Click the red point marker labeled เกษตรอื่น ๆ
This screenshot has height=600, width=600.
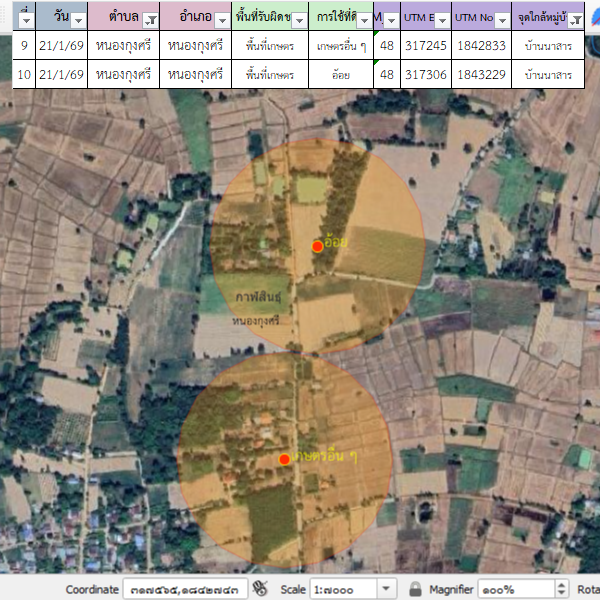point(285,459)
